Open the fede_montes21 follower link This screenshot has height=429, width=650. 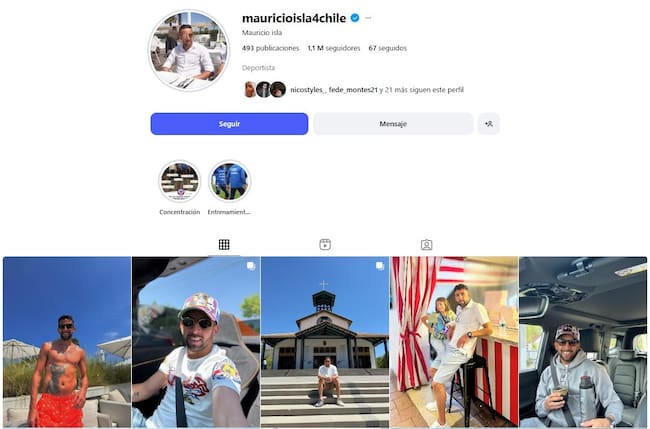coord(353,90)
